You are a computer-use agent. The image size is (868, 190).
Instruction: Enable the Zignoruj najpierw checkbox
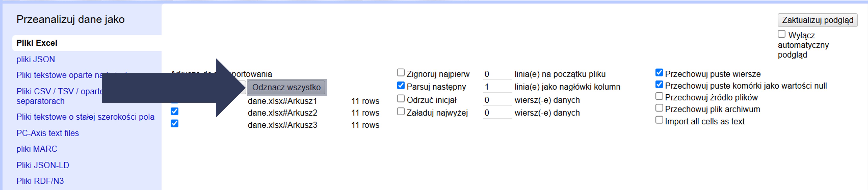click(x=401, y=73)
